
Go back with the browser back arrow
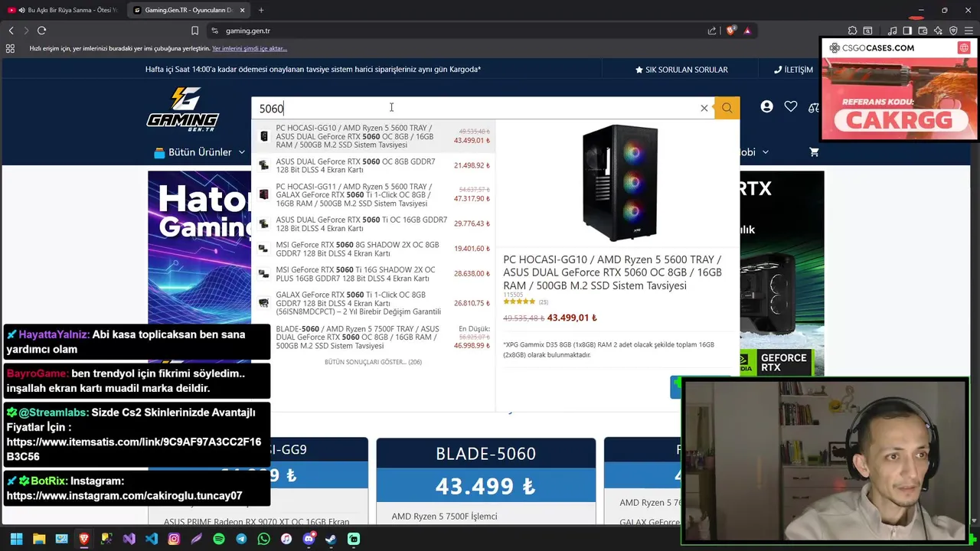click(x=11, y=31)
